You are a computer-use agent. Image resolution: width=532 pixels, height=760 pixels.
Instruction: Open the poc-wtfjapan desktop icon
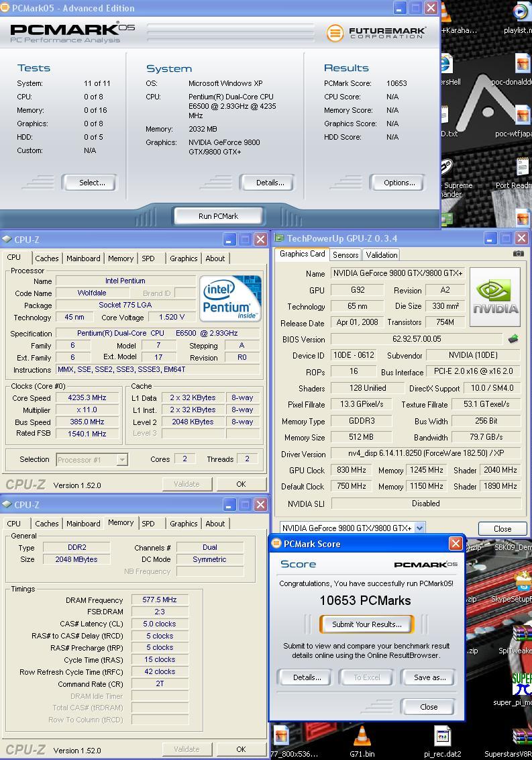point(523,115)
